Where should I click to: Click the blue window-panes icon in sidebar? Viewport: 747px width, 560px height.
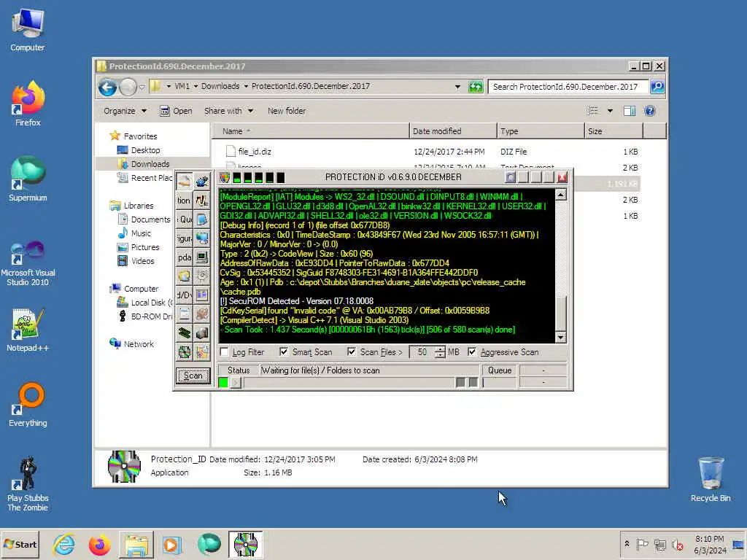[x=202, y=295]
